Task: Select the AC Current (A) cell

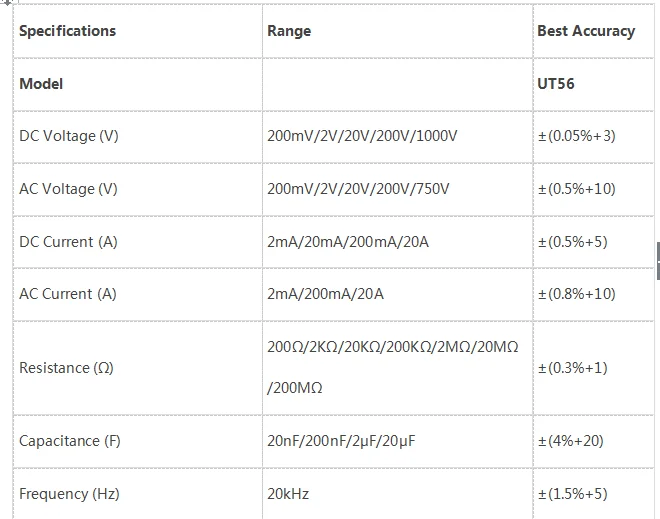Action: (138, 295)
